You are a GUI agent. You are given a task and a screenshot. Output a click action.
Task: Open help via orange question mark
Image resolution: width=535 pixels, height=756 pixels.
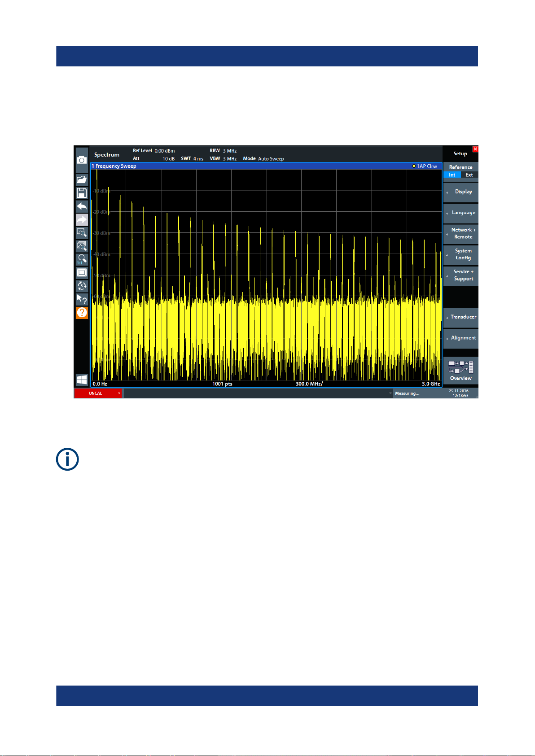pos(82,312)
